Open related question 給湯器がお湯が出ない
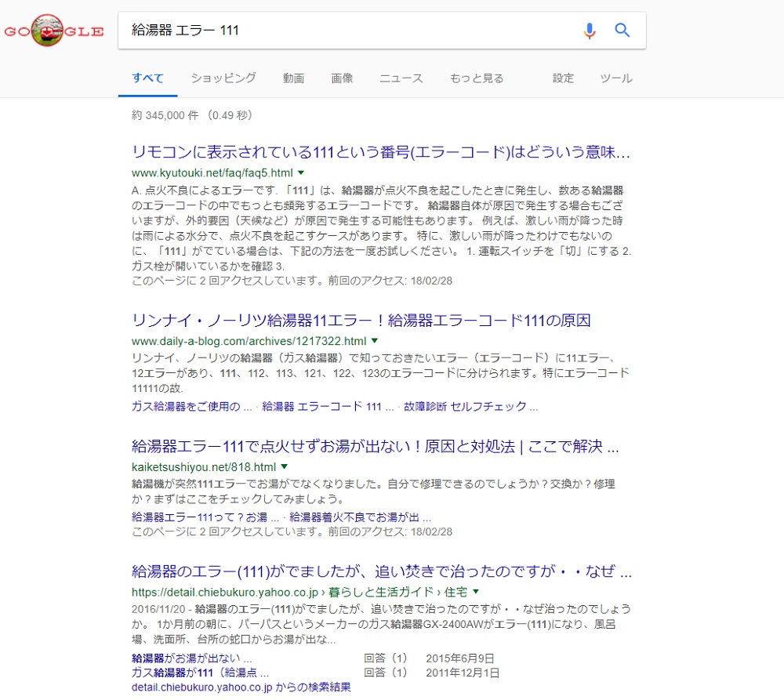The image size is (784, 700). (x=191, y=658)
